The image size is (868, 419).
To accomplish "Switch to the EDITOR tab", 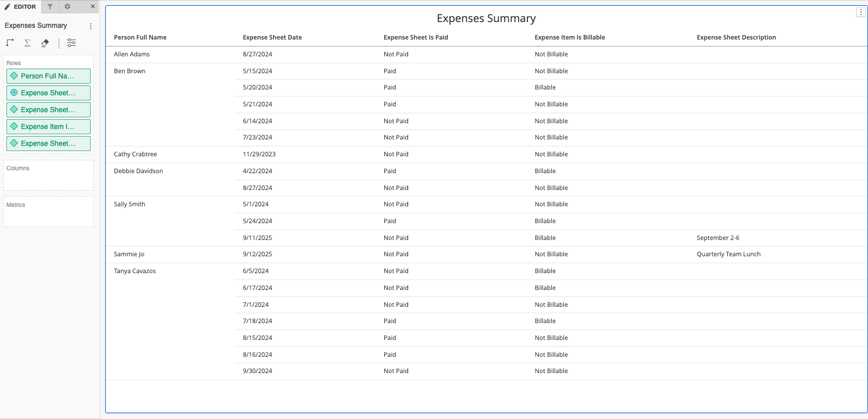I will click(x=19, y=6).
